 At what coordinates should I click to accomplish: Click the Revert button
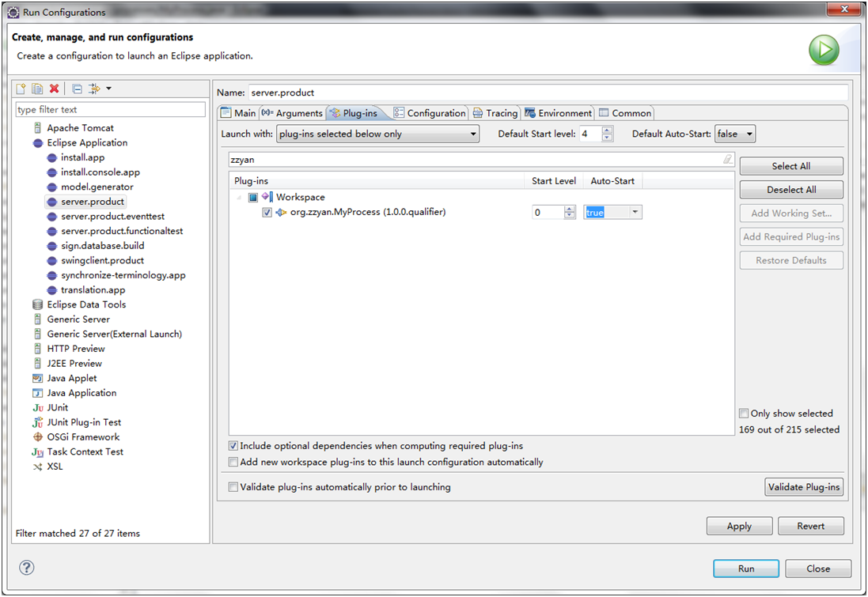pos(810,526)
